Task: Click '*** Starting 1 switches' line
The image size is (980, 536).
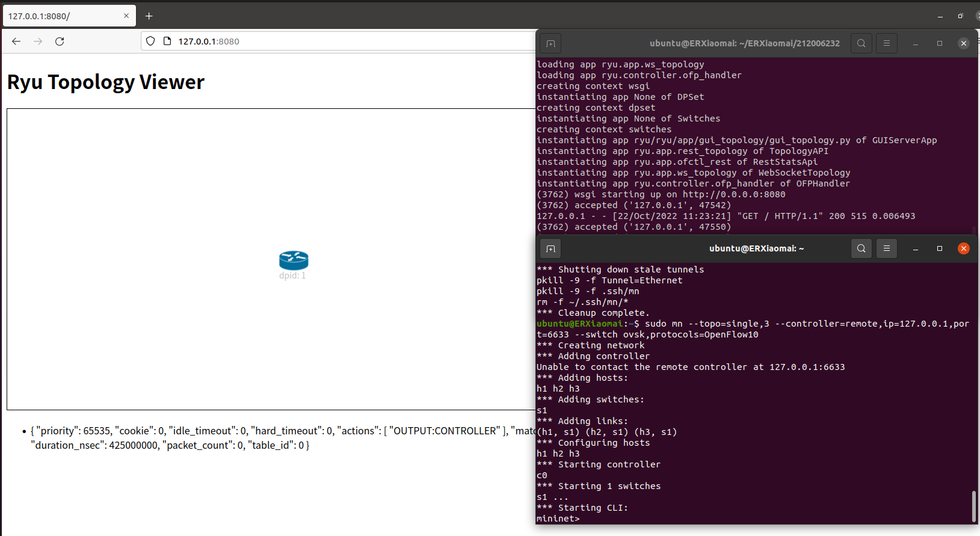Action: [599, 486]
